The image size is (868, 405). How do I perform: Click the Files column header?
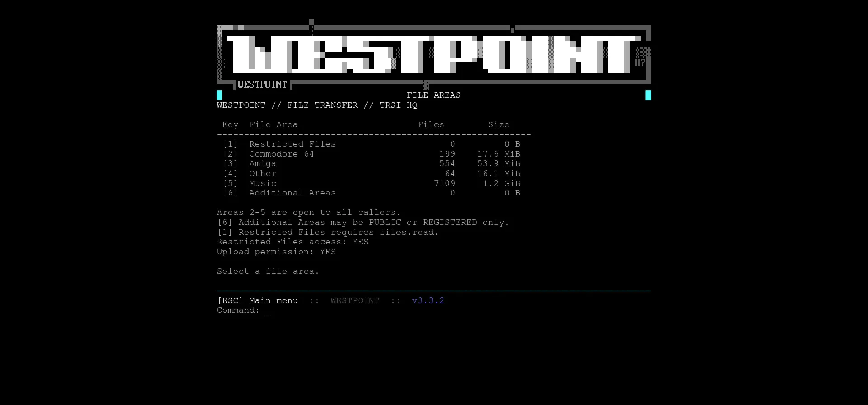point(431,124)
